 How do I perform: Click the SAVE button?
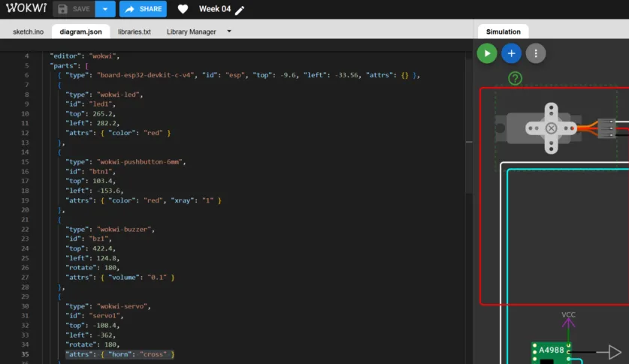(x=74, y=9)
